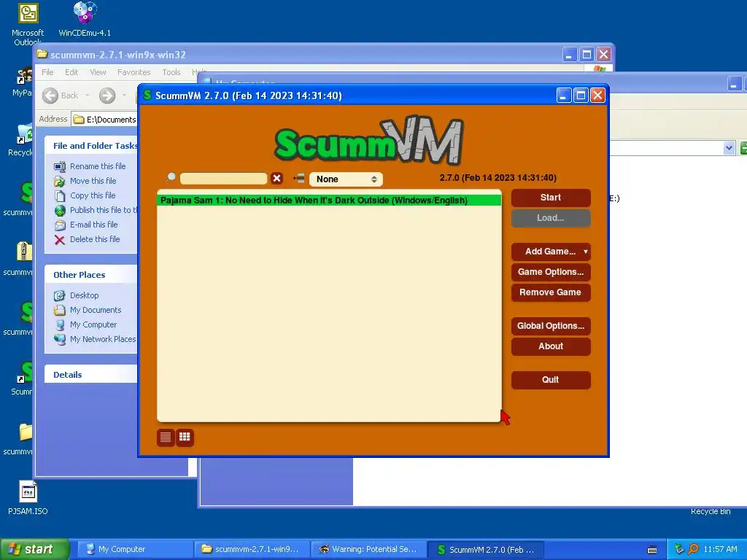Open address dropdown in My Computer window

pos(729,148)
